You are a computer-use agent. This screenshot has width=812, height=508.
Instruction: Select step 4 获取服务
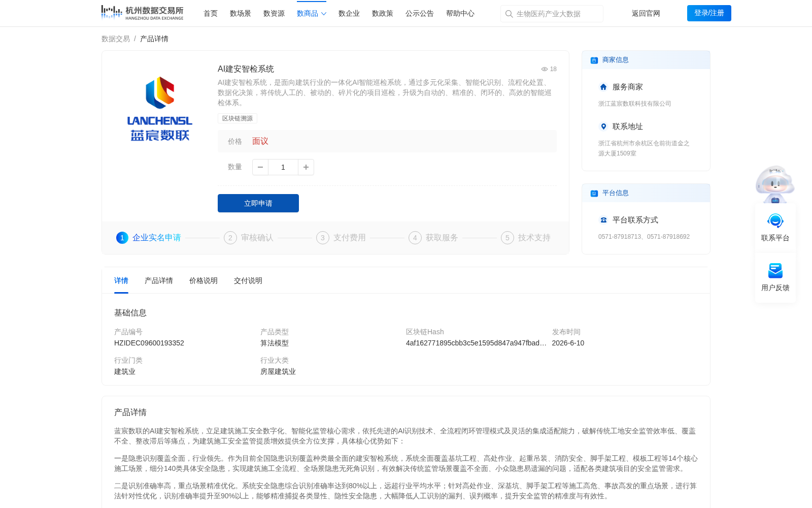coord(433,238)
